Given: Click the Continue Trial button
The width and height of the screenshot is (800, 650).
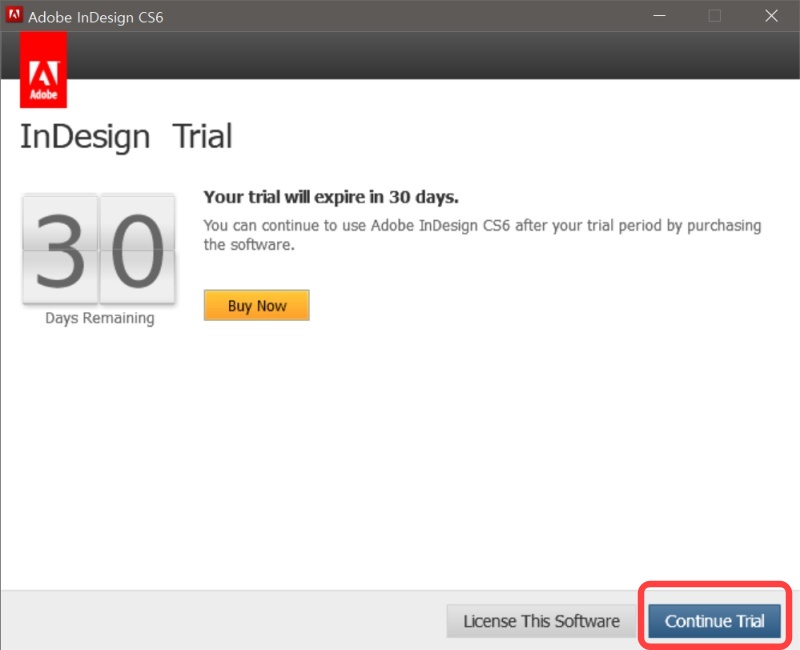Looking at the screenshot, I should click(714, 621).
